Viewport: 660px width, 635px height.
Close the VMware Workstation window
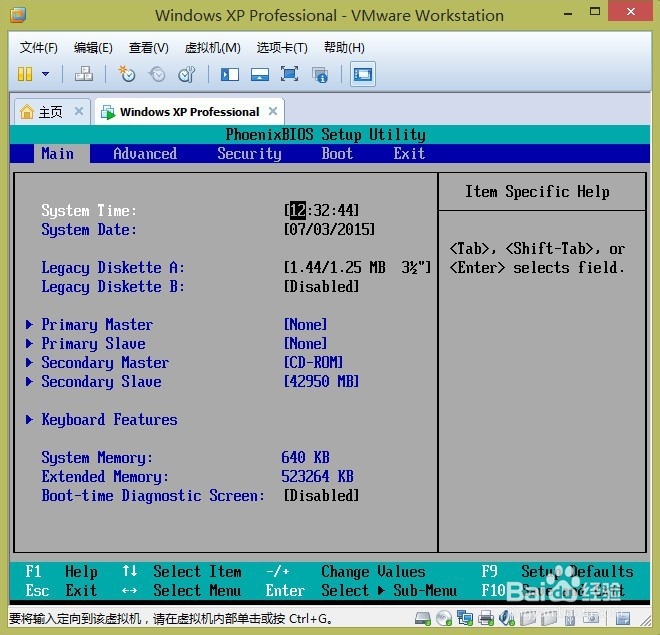pos(631,11)
